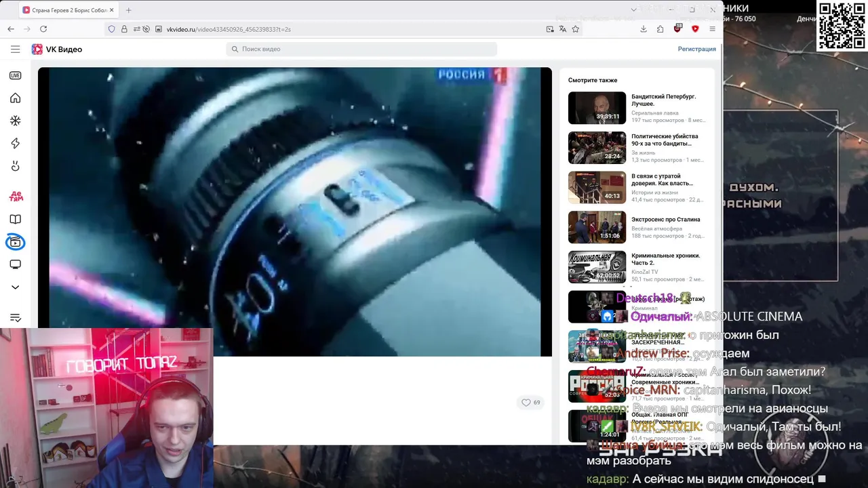Viewport: 868px width, 488px height.
Task: Open thumbnail for Бандитский Петербург. Лучшее
Action: coord(597,108)
